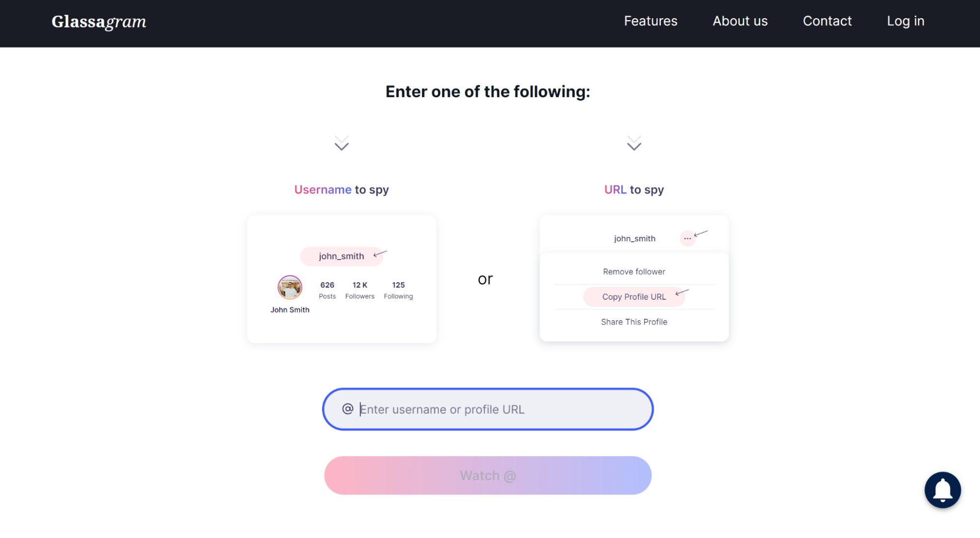Screen dimensions: 980x538
Task: Click the double chevron above URL to spy
Action: coord(634,143)
